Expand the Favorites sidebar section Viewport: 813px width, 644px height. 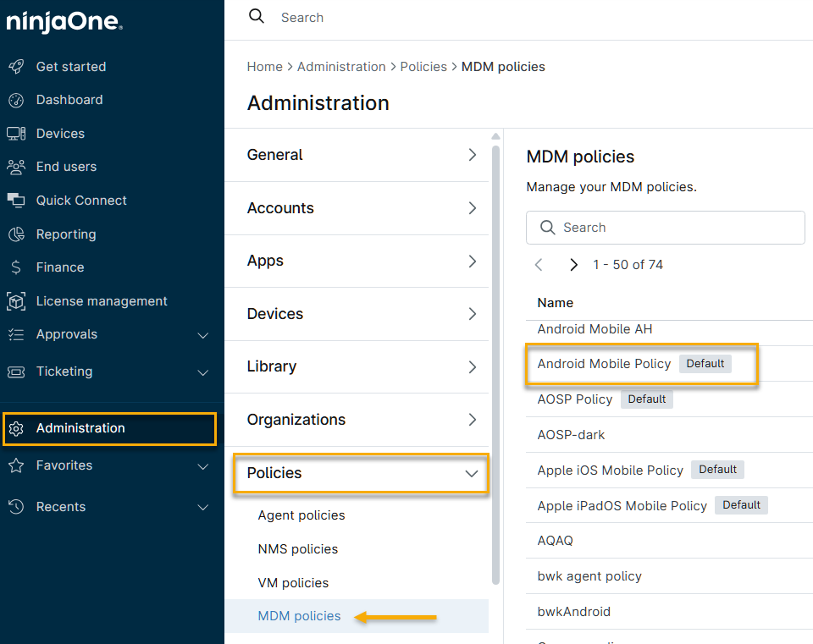203,466
